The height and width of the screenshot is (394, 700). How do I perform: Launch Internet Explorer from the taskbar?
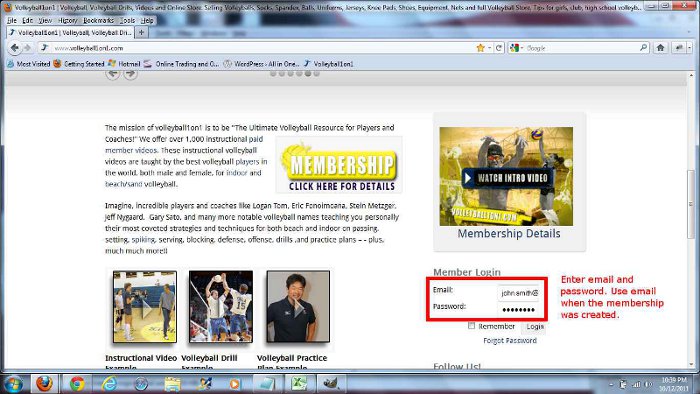coord(109,384)
